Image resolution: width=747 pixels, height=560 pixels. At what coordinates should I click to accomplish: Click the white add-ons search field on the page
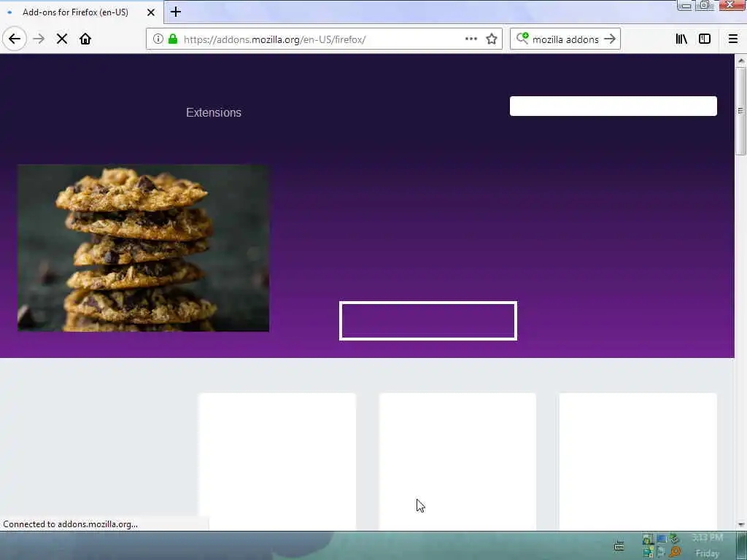pos(613,106)
